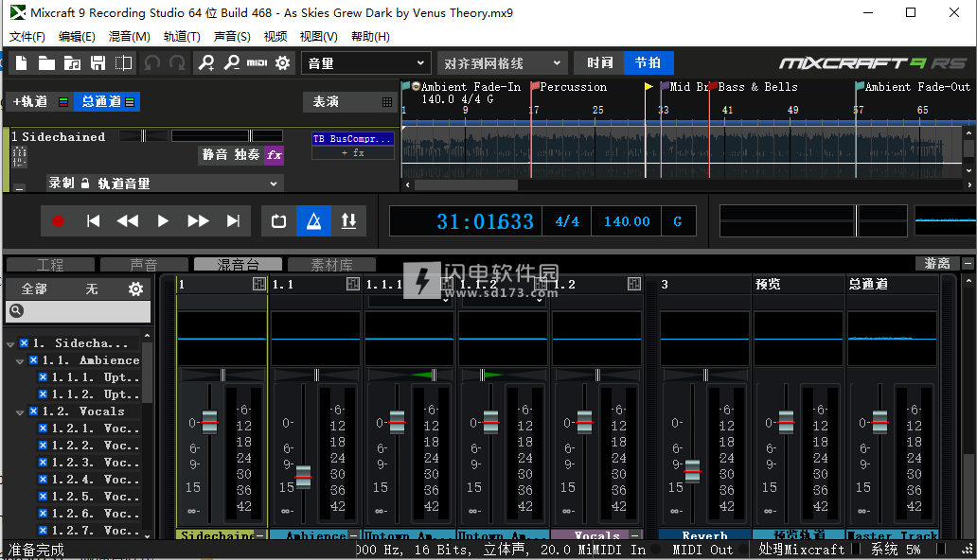
Task: Click the Master Track volume fader
Action: click(x=879, y=422)
